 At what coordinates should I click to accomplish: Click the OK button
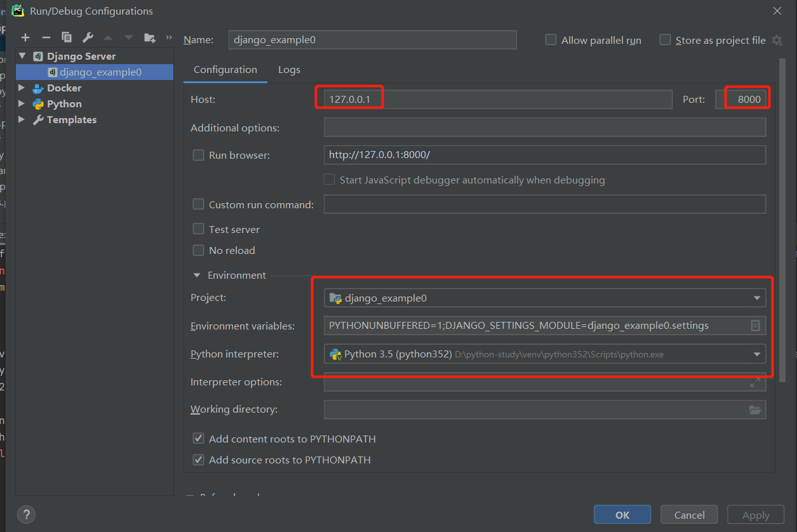(x=622, y=515)
